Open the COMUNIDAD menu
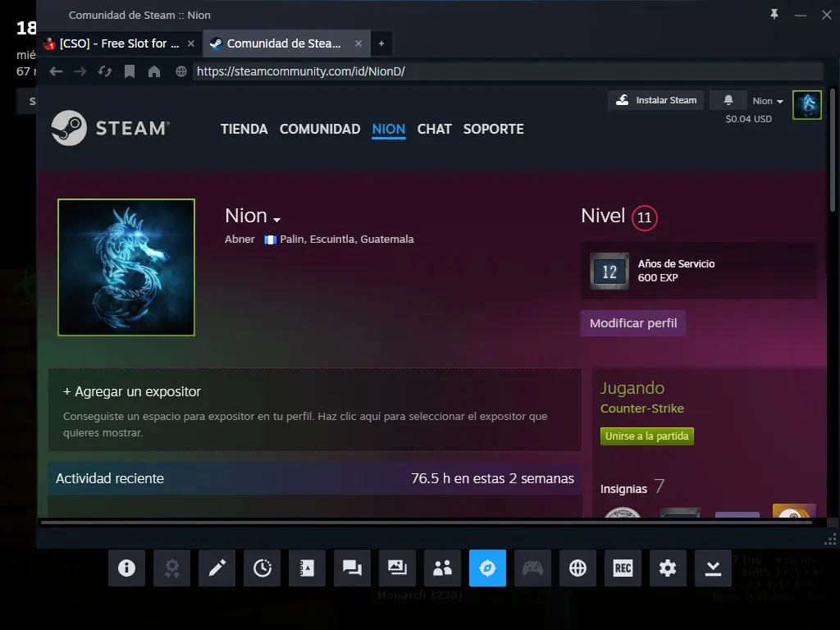Screen dimensions: 840x630 320,129
